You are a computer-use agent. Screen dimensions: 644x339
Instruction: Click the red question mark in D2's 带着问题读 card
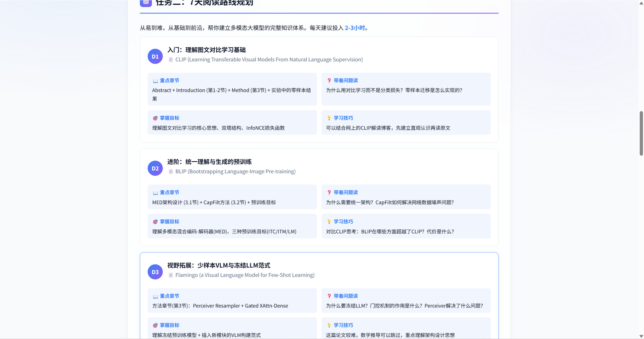[x=329, y=192]
